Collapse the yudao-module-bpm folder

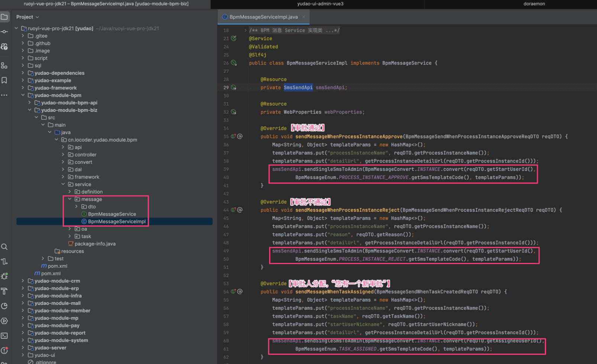point(23,95)
